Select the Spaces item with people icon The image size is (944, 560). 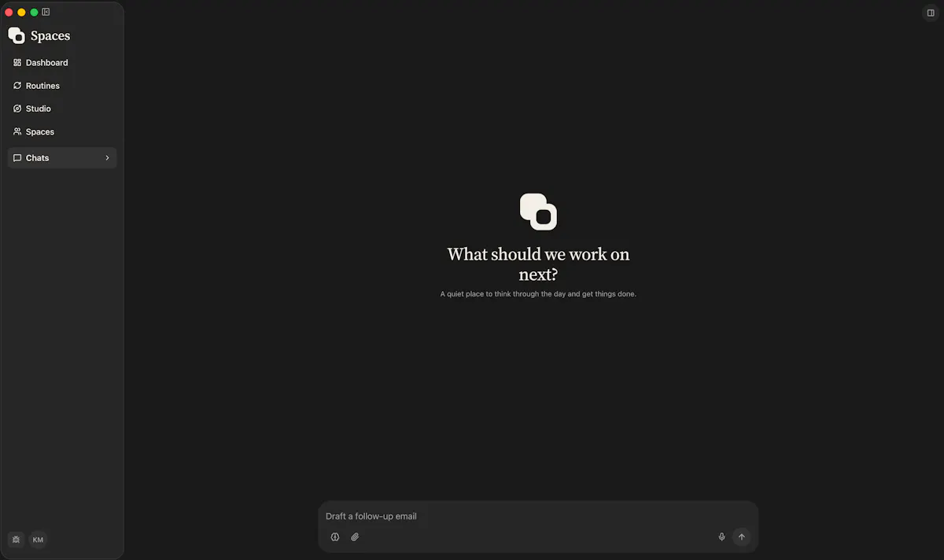pyautogui.click(x=62, y=132)
